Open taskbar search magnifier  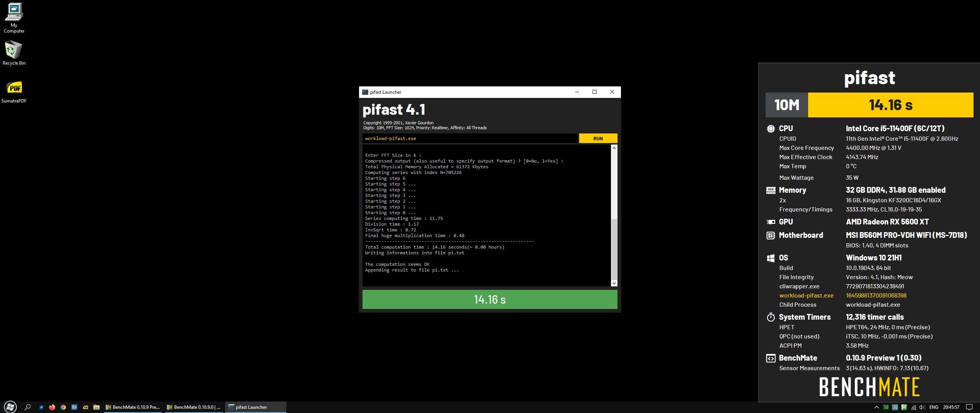point(28,407)
